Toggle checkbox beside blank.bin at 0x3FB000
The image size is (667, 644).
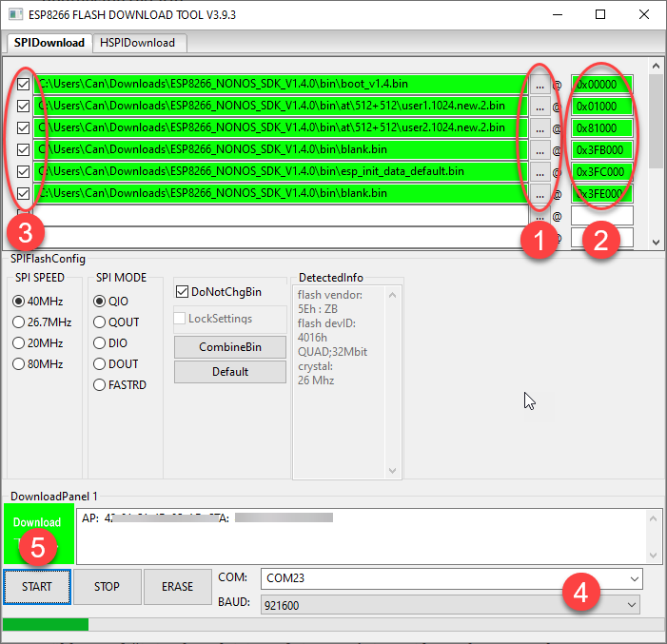coord(24,149)
